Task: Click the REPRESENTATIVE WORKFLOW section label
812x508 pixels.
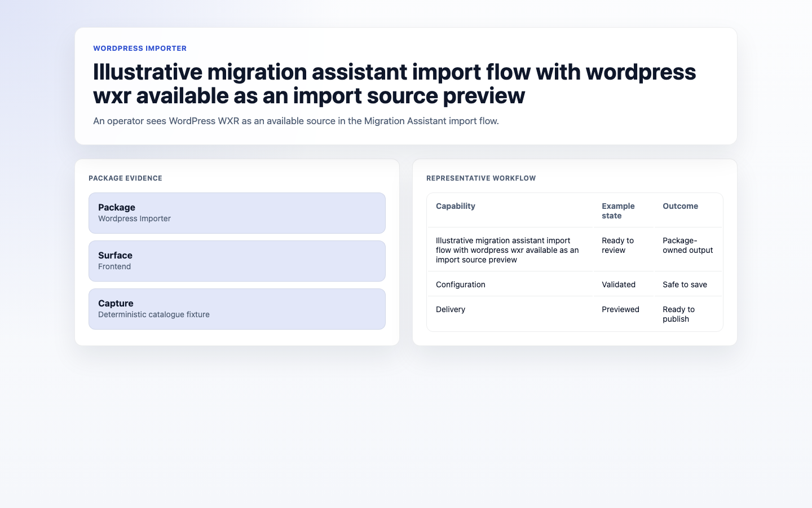Action: click(481, 178)
